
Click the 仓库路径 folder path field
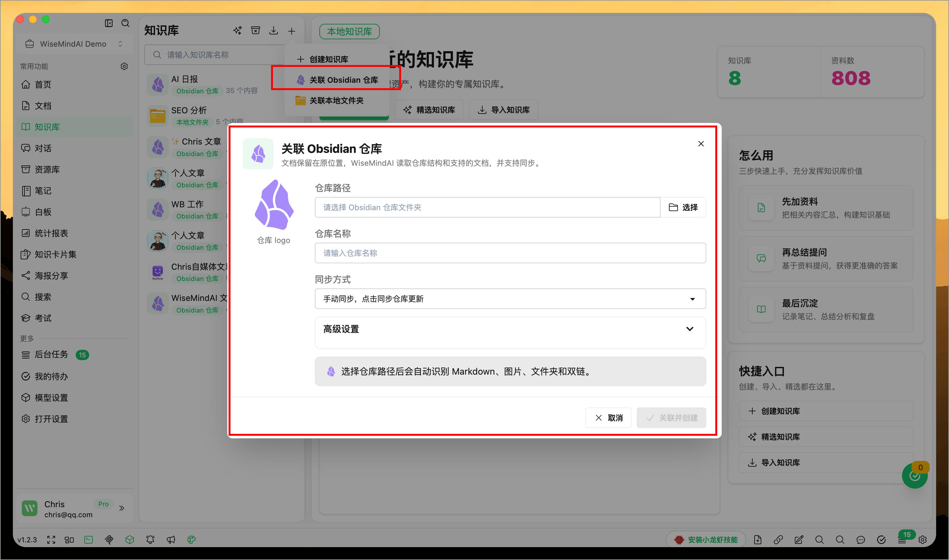[487, 207]
